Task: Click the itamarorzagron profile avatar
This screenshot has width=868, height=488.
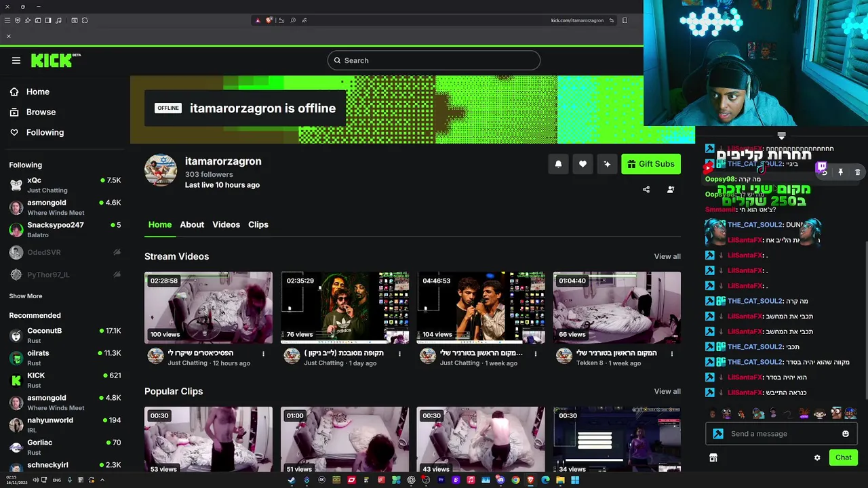Action: point(161,170)
